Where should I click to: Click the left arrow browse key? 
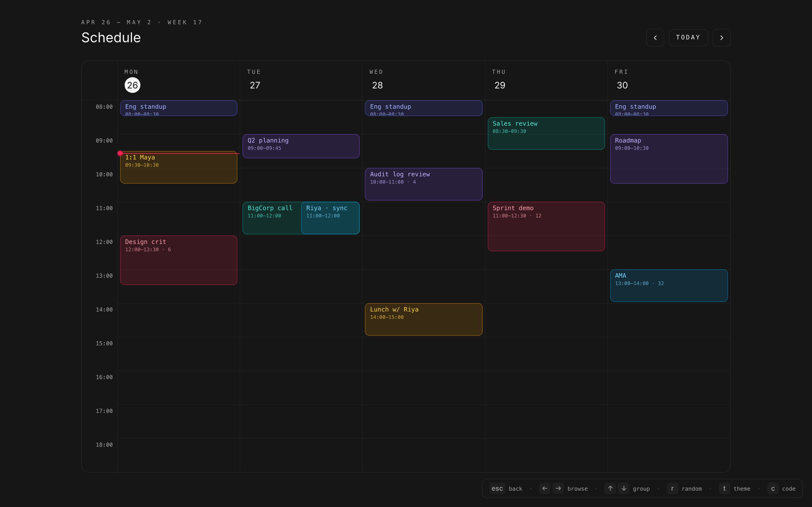click(545, 488)
